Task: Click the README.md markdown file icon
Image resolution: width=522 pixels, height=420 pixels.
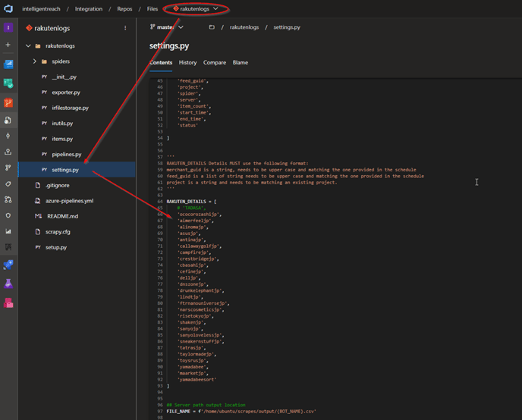Action: click(38, 216)
